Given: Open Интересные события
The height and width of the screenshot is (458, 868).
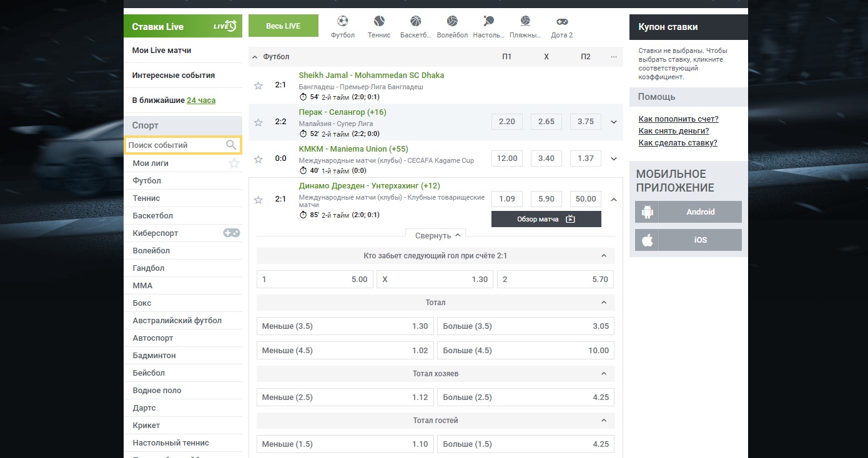Looking at the screenshot, I should click(174, 76).
